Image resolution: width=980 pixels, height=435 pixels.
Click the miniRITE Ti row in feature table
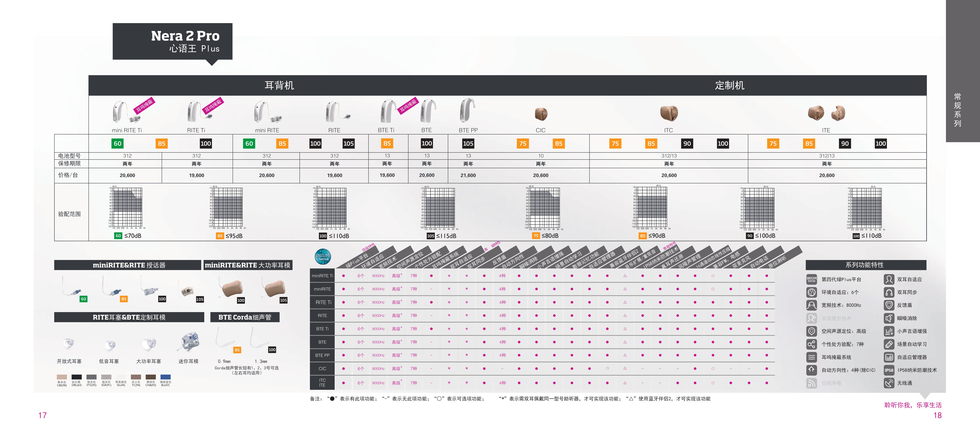pos(542,276)
